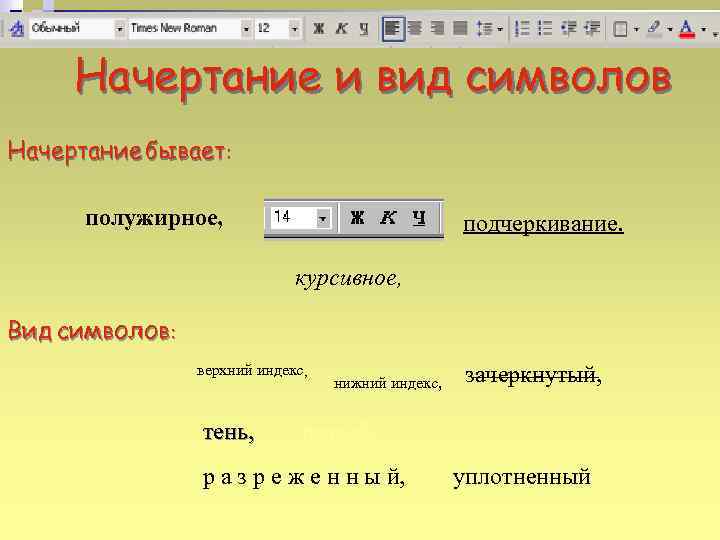The height and width of the screenshot is (540, 720).
Task: Select align left paragraph icon
Action: pos(393,28)
